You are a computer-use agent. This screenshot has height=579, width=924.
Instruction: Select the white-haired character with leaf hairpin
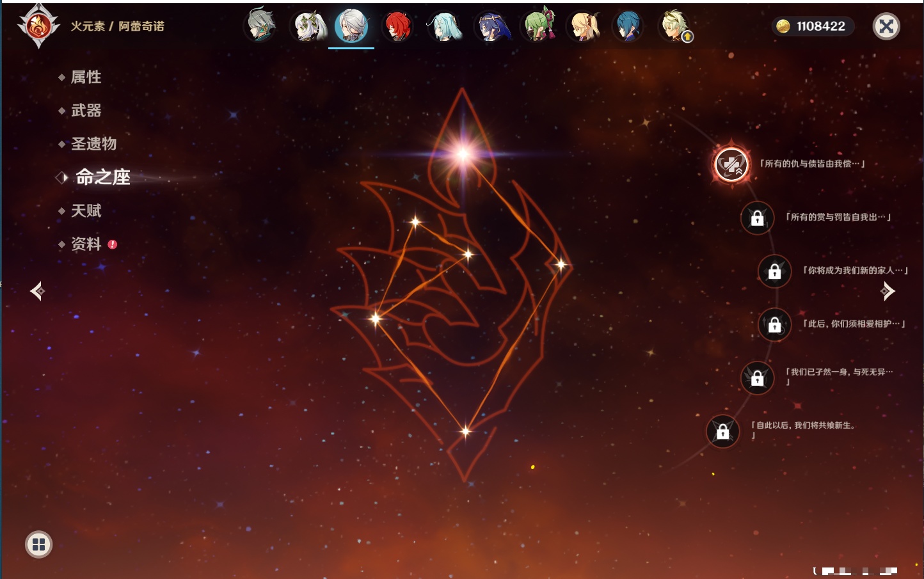coord(309,26)
